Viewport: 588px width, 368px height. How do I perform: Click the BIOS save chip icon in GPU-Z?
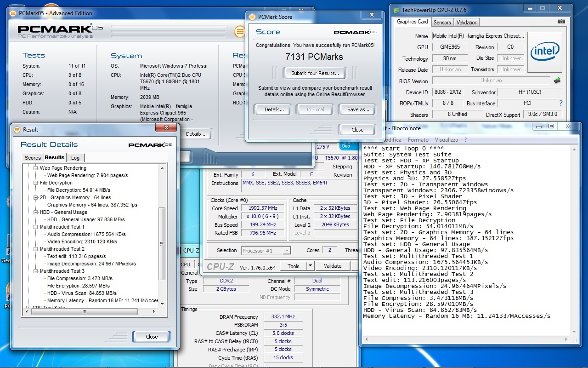coord(557,80)
